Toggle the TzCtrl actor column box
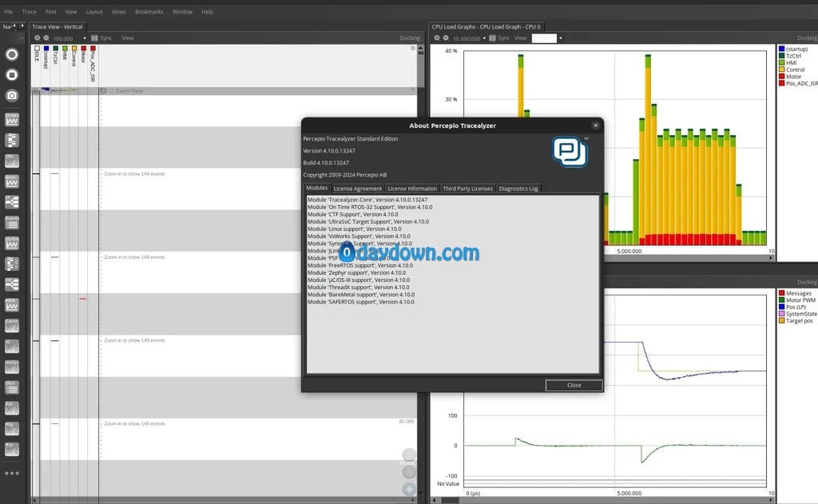Image resolution: width=818 pixels, height=504 pixels. (56, 49)
